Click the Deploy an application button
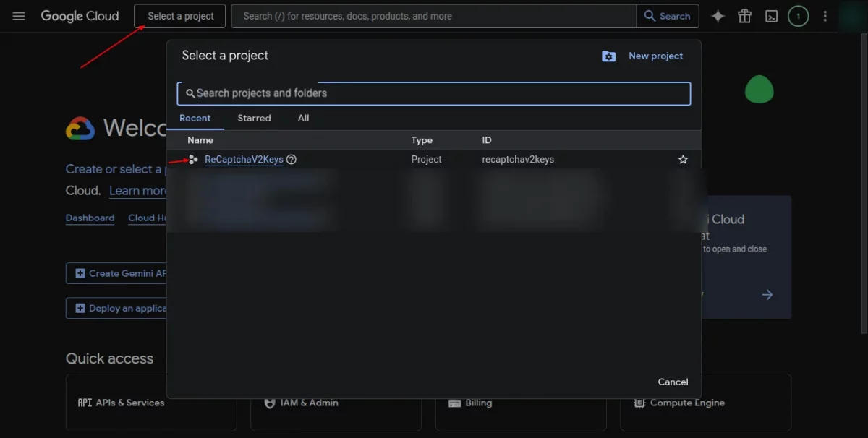This screenshot has width=868, height=438. coord(116,308)
